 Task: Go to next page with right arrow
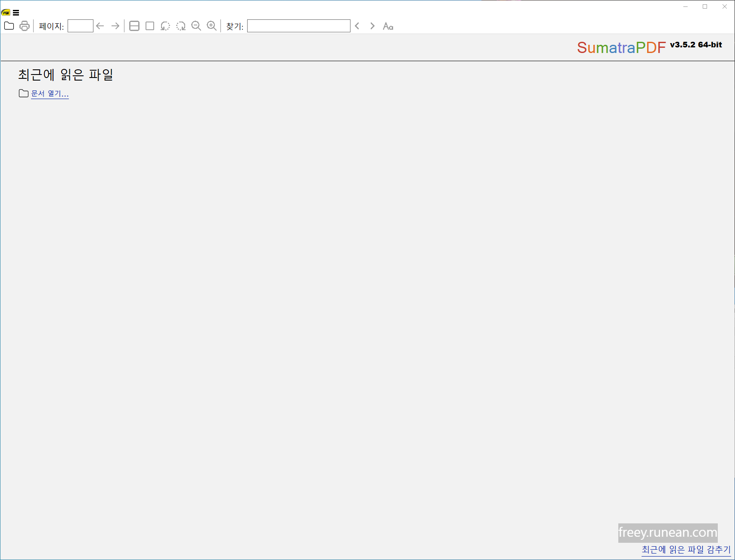115,26
